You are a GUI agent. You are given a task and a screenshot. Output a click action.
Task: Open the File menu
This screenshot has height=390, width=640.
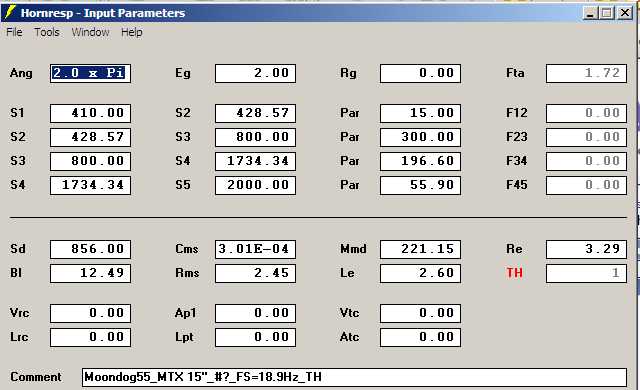pyautogui.click(x=14, y=32)
